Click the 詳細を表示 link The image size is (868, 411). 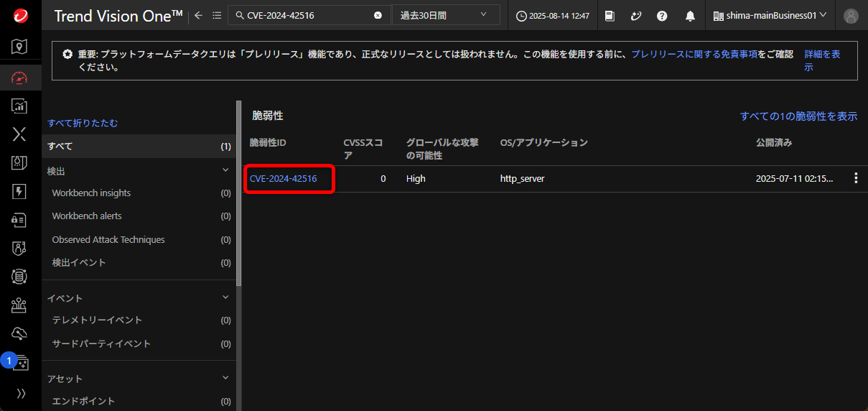click(823, 60)
